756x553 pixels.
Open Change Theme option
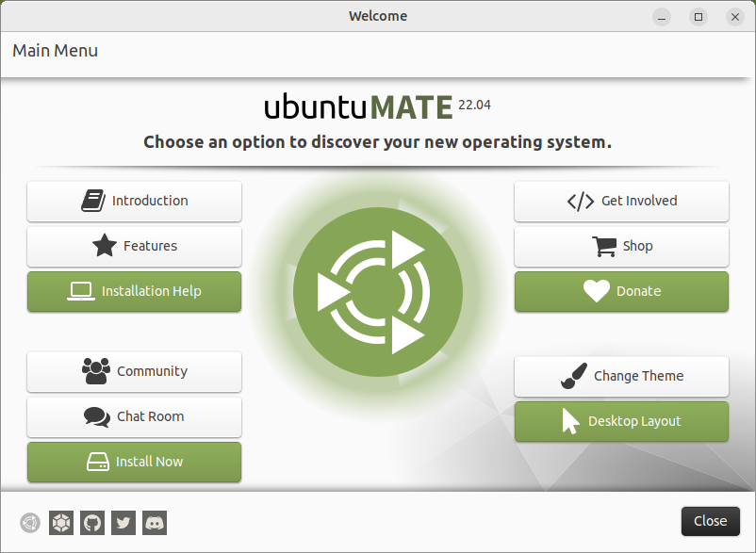[x=621, y=376]
